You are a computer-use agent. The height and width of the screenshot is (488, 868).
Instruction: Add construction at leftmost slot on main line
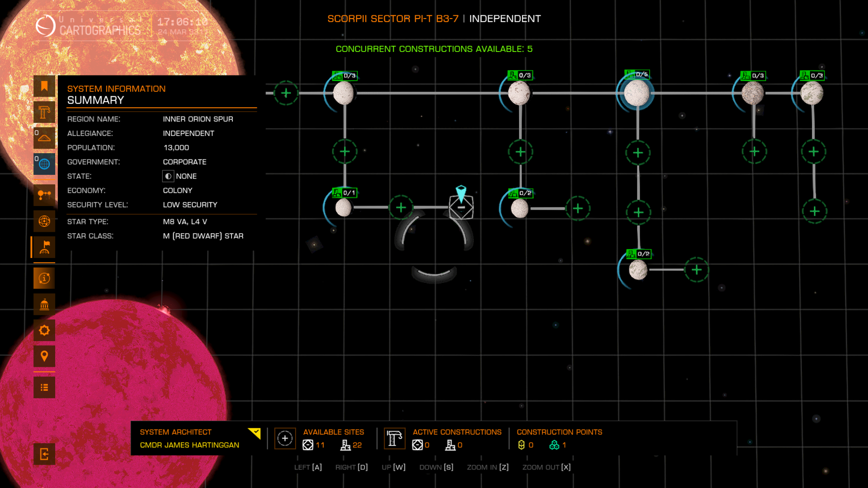click(286, 93)
